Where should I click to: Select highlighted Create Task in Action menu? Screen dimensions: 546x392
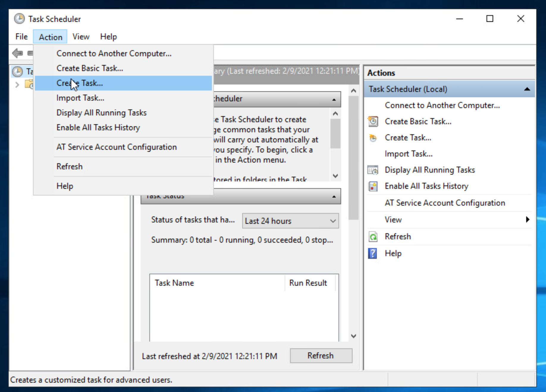coord(123,83)
